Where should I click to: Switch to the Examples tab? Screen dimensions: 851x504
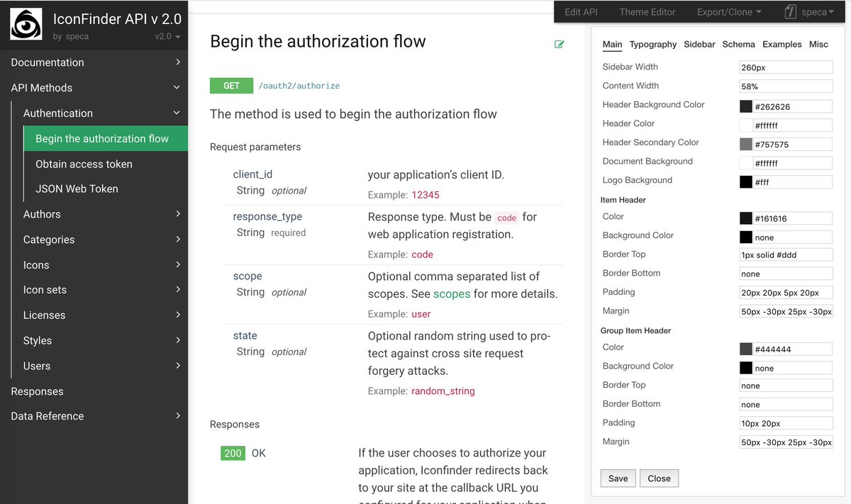782,44
